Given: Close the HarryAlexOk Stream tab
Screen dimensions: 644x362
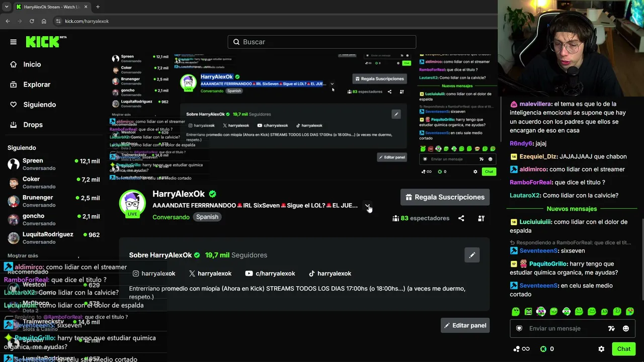Looking at the screenshot, I should pyautogui.click(x=86, y=7).
